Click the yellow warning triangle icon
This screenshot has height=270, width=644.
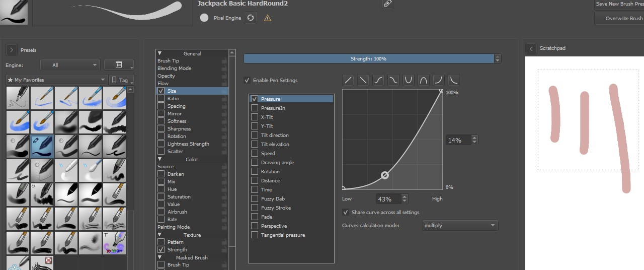click(x=268, y=18)
